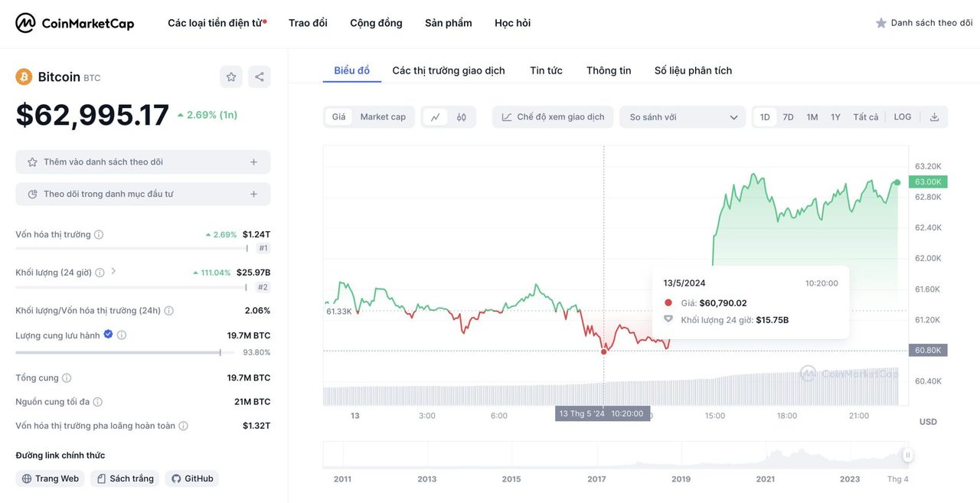Click the 2.06% volume ratio value

coord(257,311)
